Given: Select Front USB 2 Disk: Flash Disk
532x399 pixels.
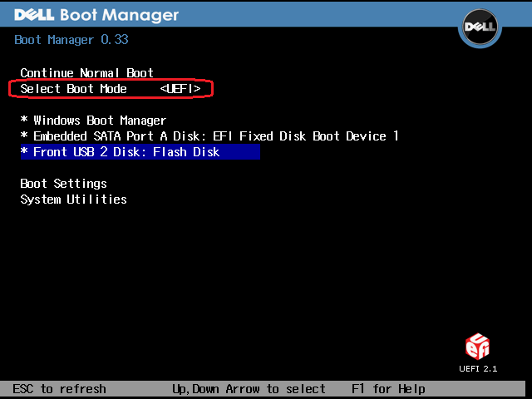Looking at the screenshot, I should 126,152.
